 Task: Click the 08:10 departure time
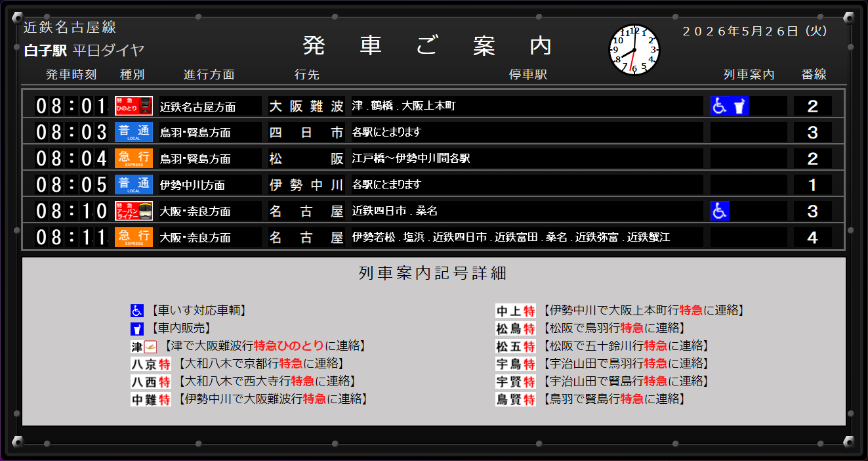[71, 211]
